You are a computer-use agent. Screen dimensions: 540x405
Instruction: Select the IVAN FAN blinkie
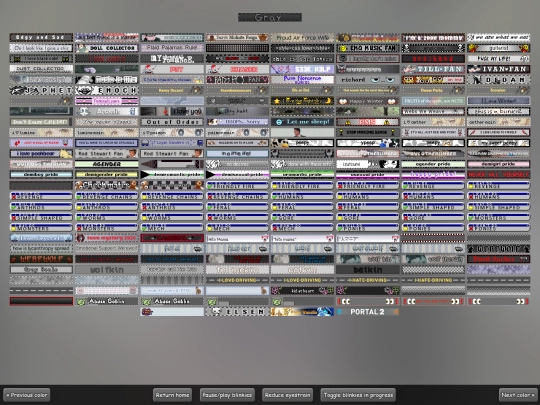499,69
